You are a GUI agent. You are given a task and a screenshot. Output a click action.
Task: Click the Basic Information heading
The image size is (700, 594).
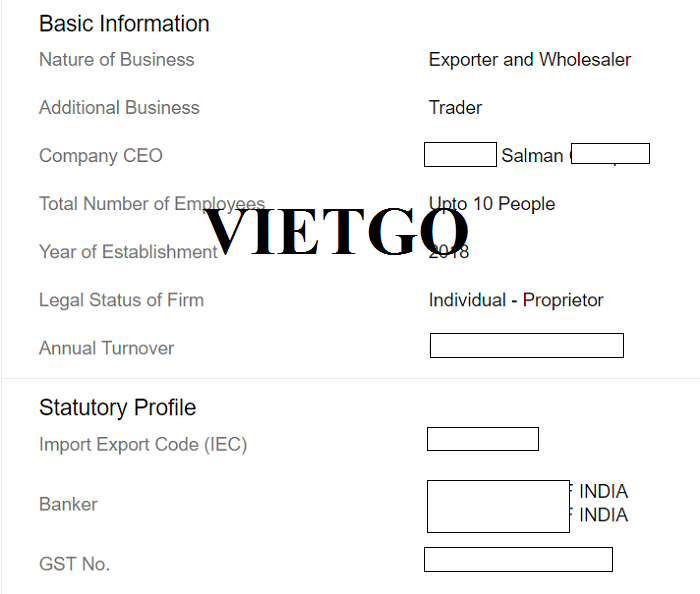pos(124,24)
